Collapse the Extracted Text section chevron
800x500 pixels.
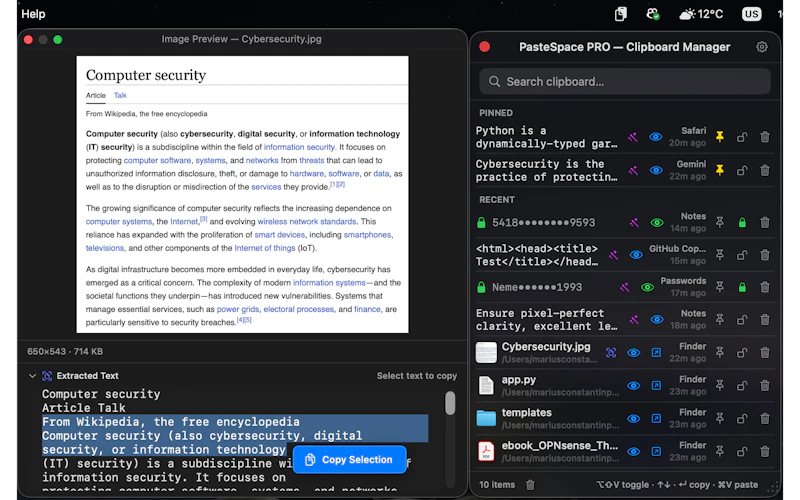[32, 376]
